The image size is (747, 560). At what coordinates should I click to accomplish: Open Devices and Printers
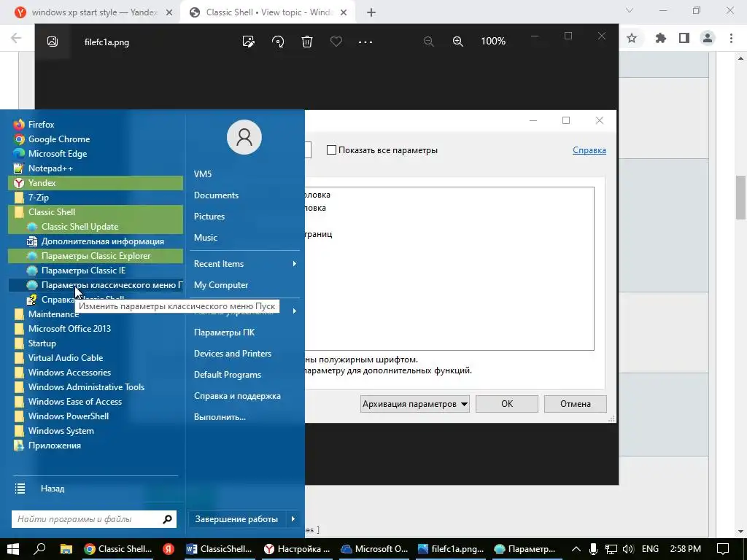click(x=233, y=354)
